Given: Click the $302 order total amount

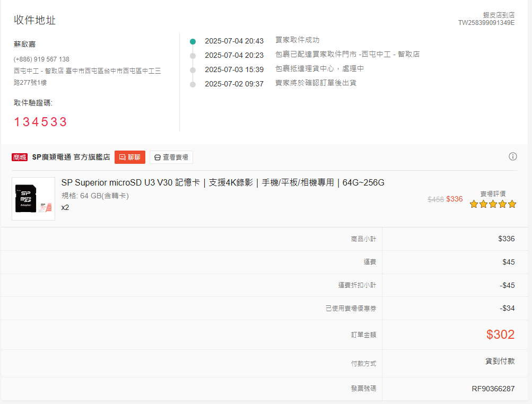Looking at the screenshot, I should [x=500, y=335].
